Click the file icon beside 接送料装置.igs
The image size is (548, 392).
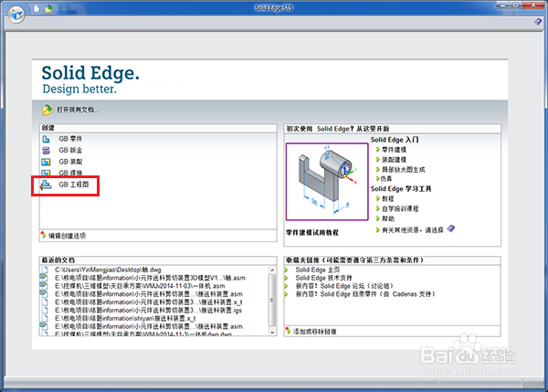click(x=45, y=310)
